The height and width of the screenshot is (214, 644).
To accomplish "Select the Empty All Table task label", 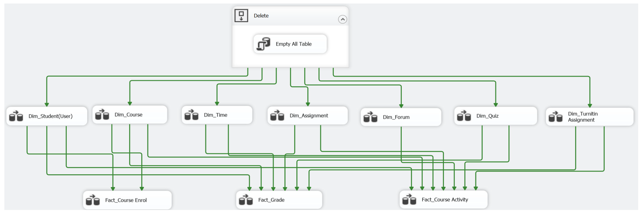I will (x=293, y=44).
